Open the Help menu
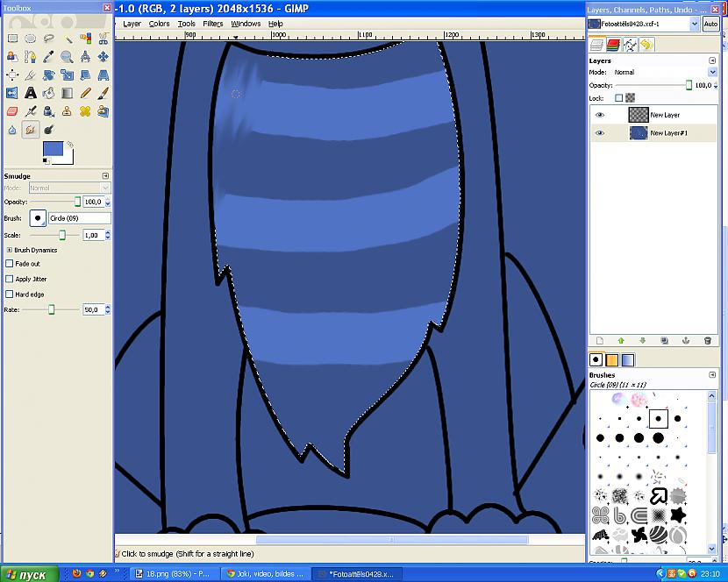The width and height of the screenshot is (728, 582). click(x=275, y=24)
